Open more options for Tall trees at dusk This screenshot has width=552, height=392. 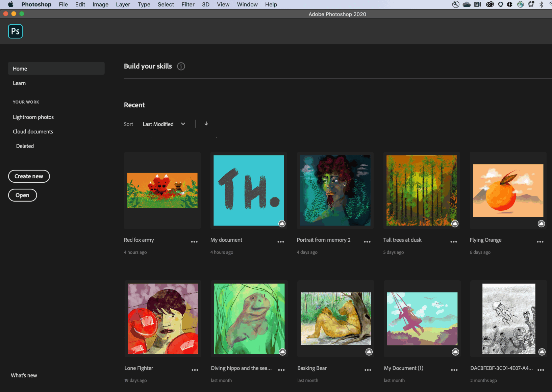tap(454, 242)
